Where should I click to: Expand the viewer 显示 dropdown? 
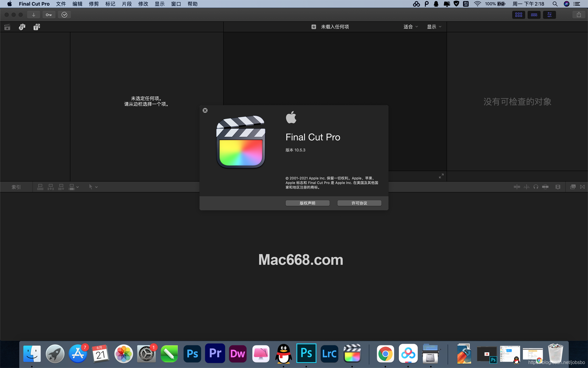pyautogui.click(x=434, y=27)
